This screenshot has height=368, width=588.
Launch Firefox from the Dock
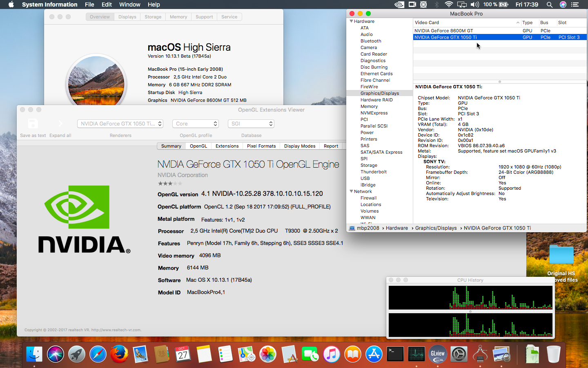point(119,354)
